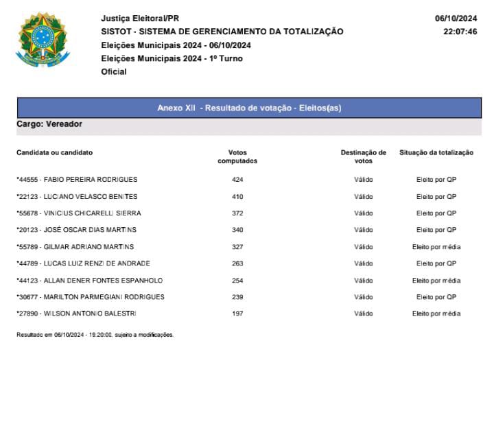This screenshot has width=494, height=448.
Task: Click the 'Candidata ou candidato' column header
Action: click(x=54, y=152)
